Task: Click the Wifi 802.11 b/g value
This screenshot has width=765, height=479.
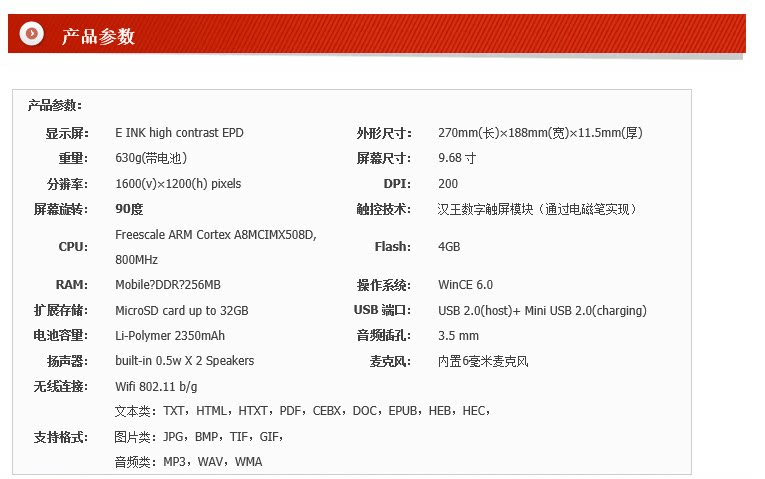Action: pyautogui.click(x=156, y=386)
